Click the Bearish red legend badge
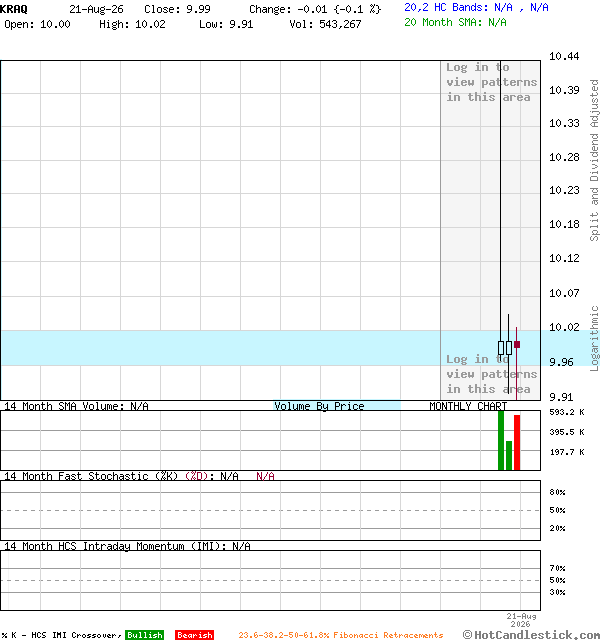 click(x=195, y=635)
